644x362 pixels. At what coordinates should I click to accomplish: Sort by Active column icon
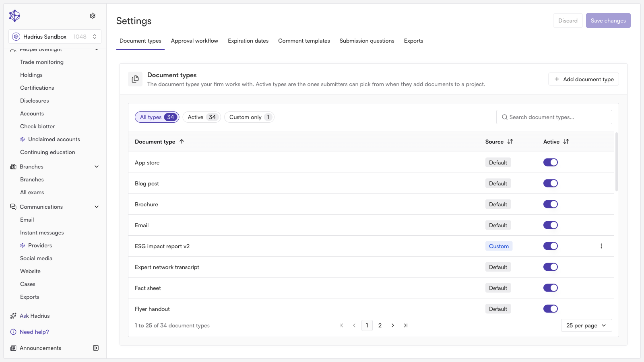coord(566,142)
